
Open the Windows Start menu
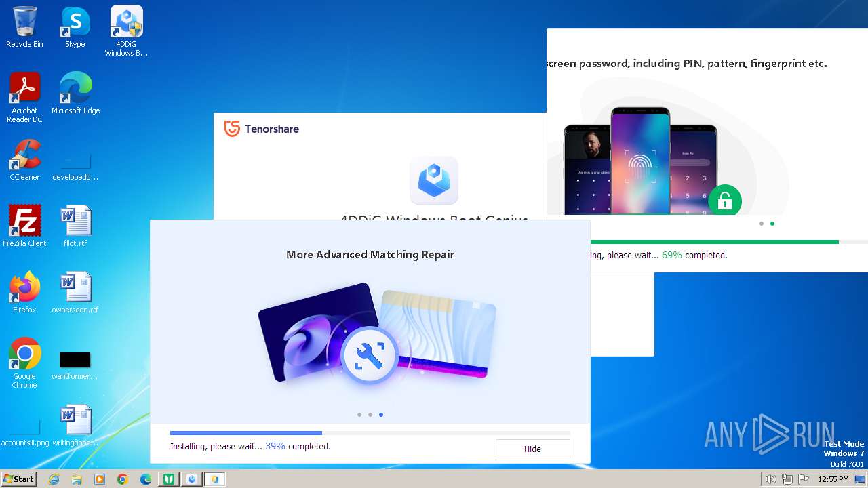tap(18, 479)
